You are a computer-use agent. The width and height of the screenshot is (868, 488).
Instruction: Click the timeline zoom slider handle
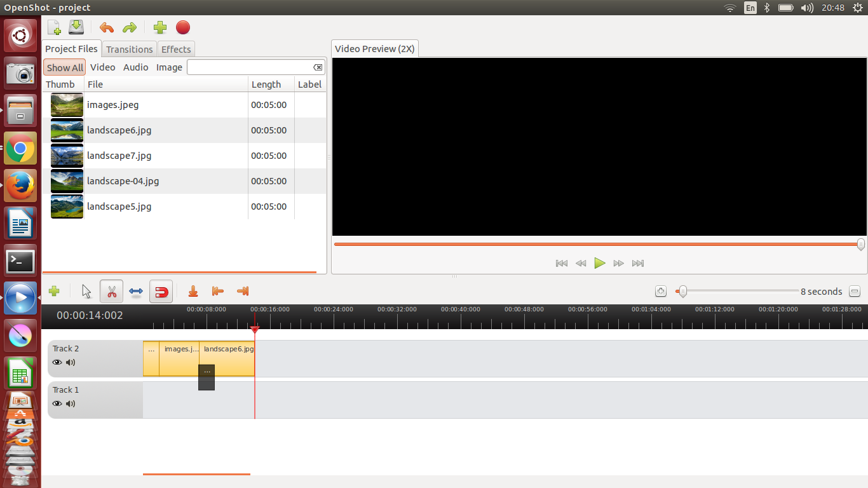click(682, 292)
